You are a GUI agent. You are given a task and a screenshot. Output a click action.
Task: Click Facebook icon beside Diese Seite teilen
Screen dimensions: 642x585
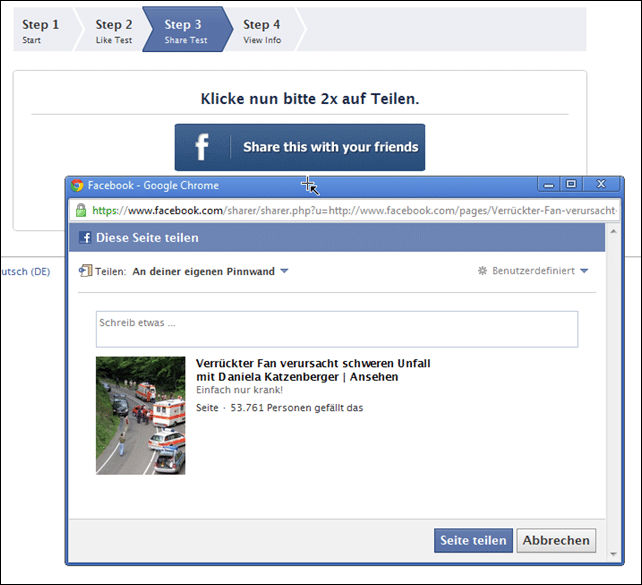click(x=85, y=237)
